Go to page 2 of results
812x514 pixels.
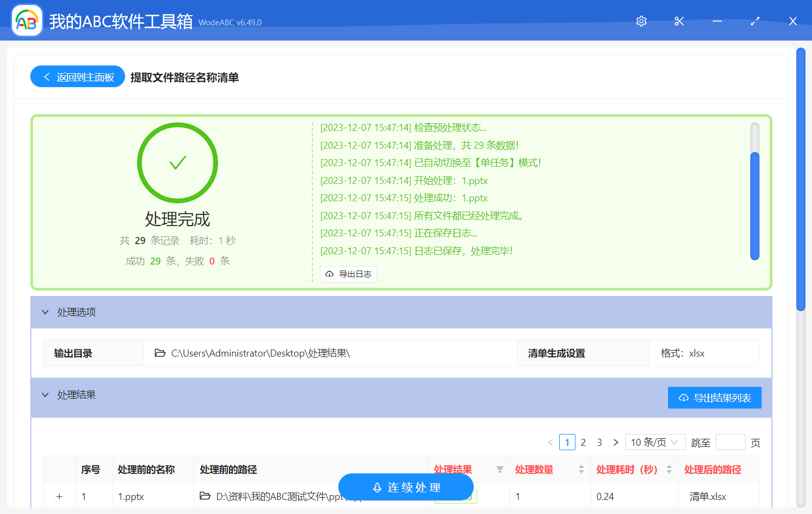(x=583, y=442)
